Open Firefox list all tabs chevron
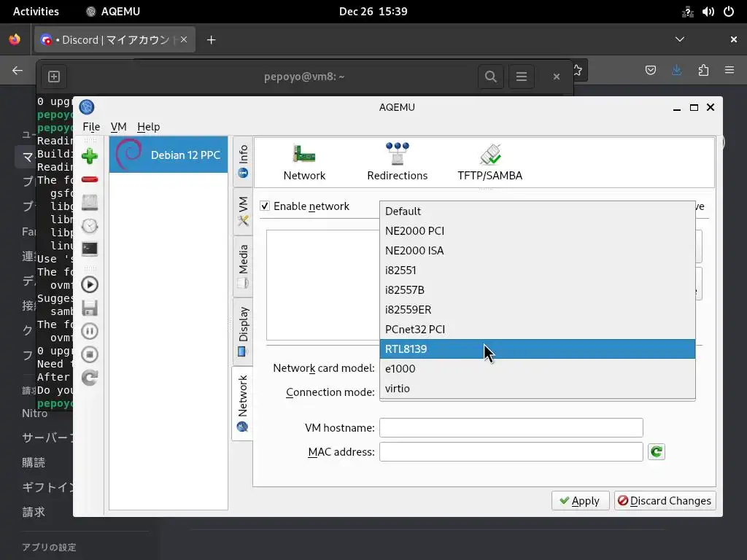This screenshot has width=747, height=560. coord(680,39)
